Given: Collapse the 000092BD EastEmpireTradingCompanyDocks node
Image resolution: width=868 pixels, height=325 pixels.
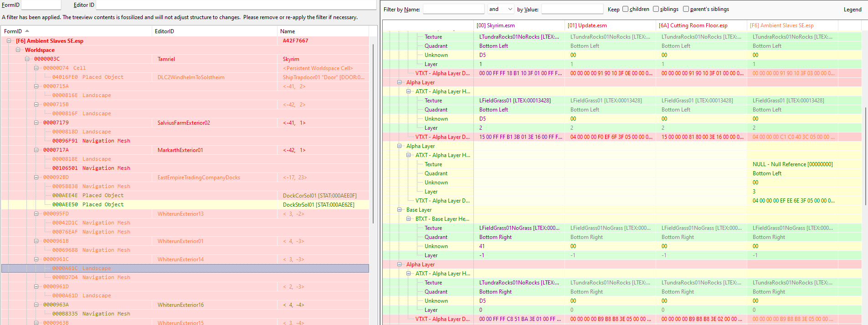Looking at the screenshot, I should pyautogui.click(x=36, y=177).
